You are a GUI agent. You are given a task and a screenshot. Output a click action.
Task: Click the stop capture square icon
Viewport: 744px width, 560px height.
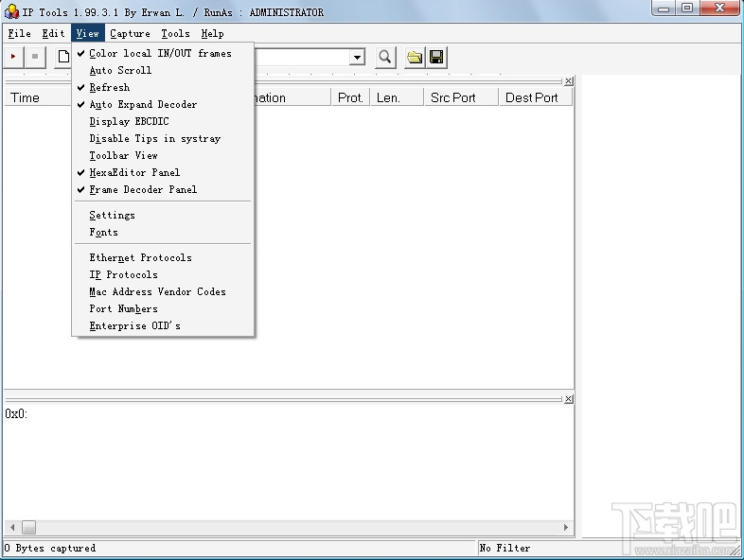(x=35, y=57)
